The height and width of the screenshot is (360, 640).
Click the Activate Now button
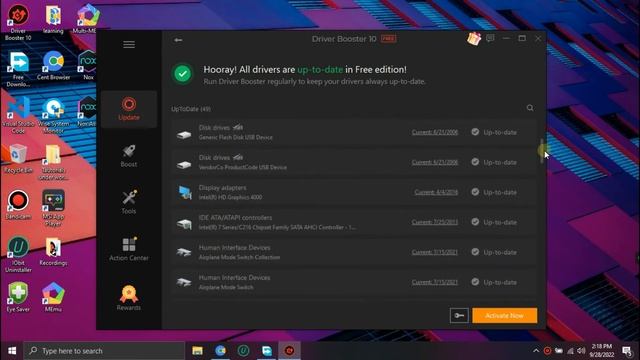click(x=504, y=316)
